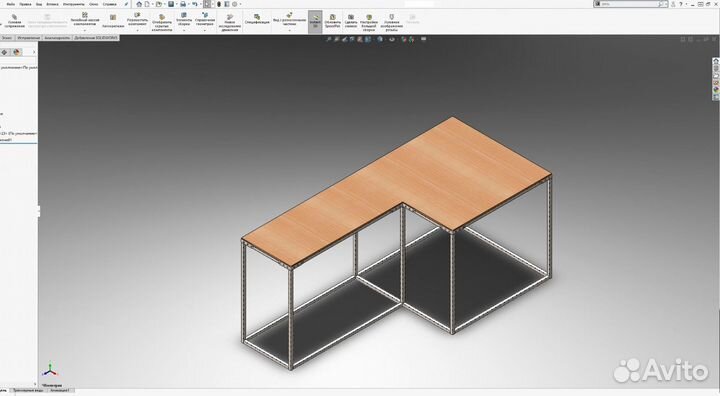Click the Спецификация (Bill of Materials) tool
Image resolution: width=720 pixels, height=396 pixels.
(x=257, y=19)
